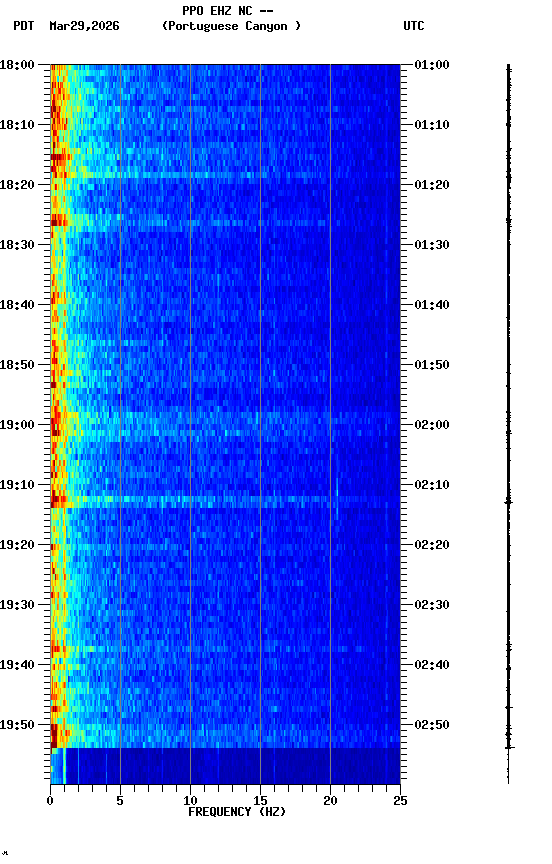Click the 02:30 UTC time label
The image size is (552, 864).
coord(432,605)
